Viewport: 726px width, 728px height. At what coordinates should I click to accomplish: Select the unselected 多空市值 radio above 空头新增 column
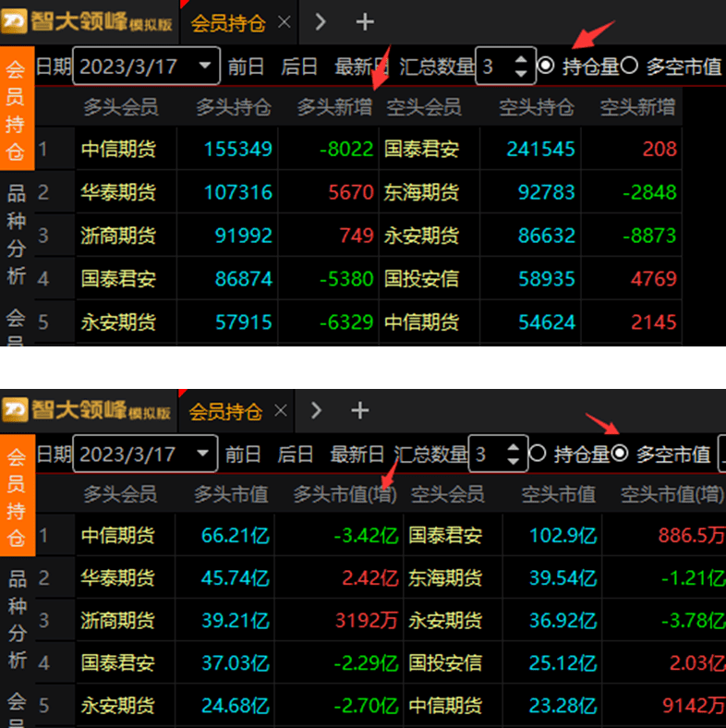point(630,66)
